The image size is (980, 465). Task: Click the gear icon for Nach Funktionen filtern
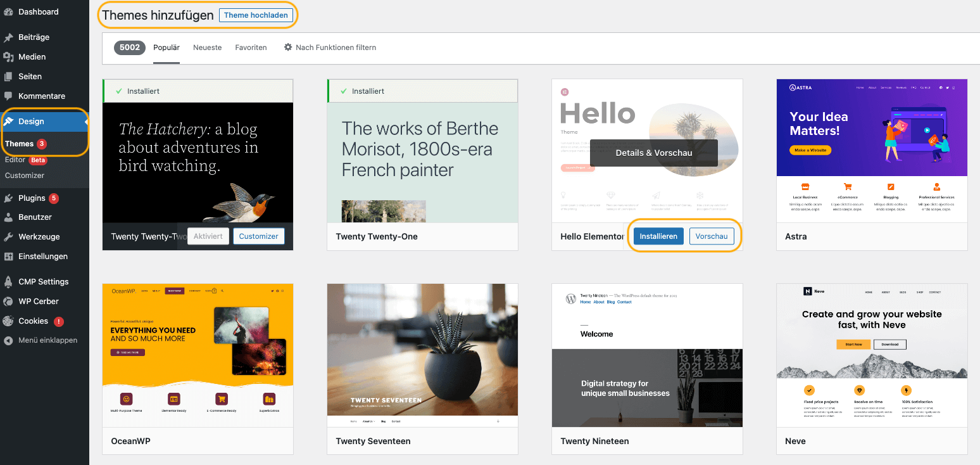pos(288,48)
